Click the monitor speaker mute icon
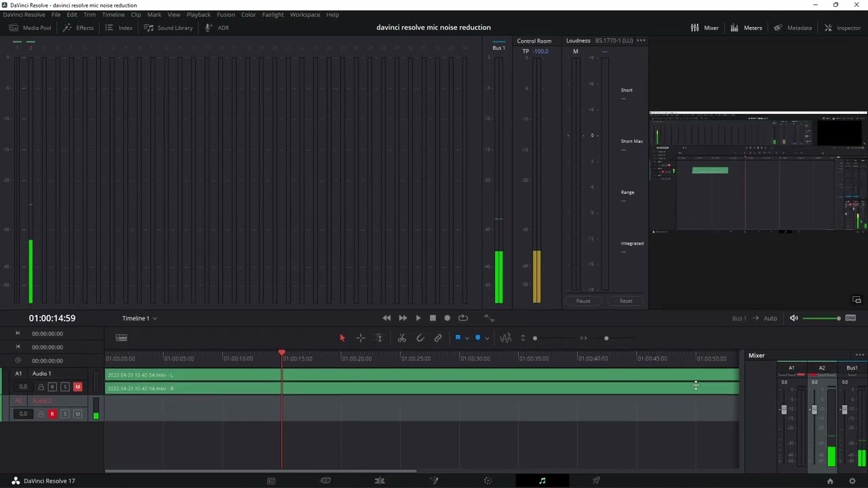Screen dimensions: 868x488 coord(793,318)
